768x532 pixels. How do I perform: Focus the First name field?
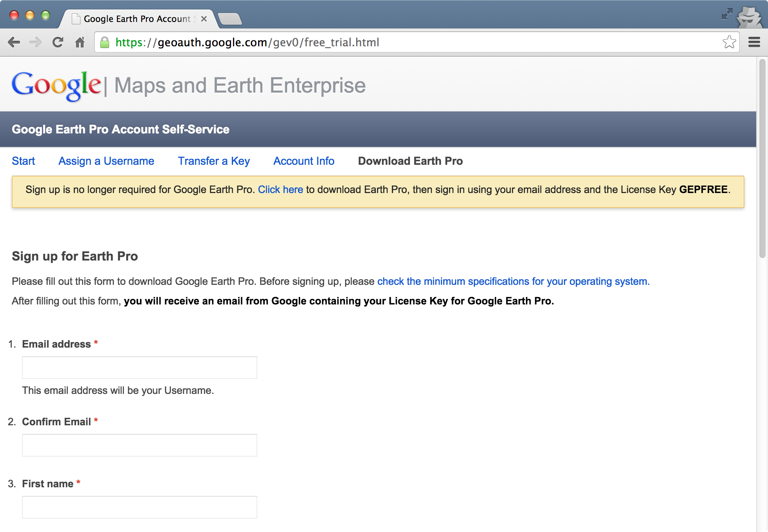[140, 507]
